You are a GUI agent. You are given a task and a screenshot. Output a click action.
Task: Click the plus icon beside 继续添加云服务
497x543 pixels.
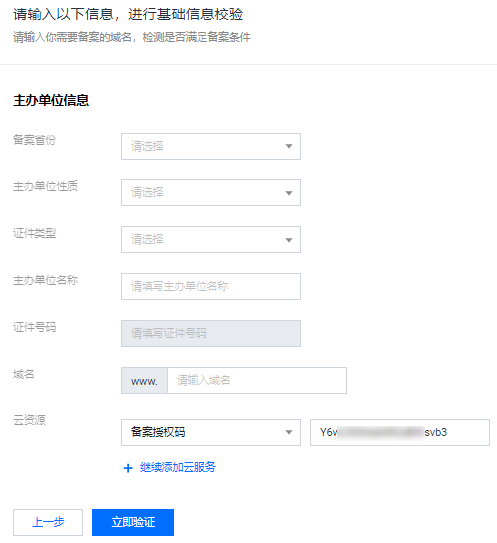(x=128, y=468)
